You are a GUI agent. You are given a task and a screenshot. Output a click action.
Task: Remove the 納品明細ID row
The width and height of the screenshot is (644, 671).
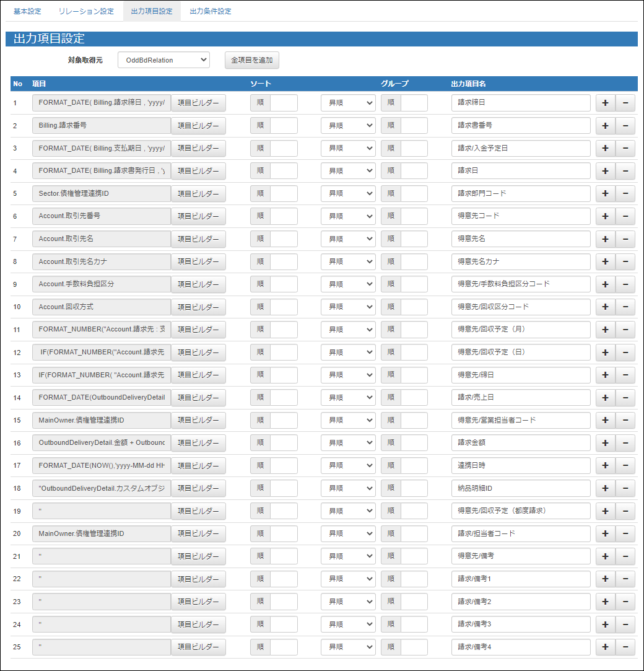(x=625, y=488)
